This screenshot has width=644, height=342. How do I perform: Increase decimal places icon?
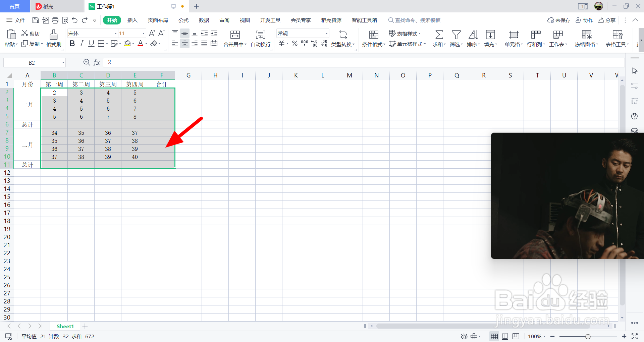pos(314,44)
